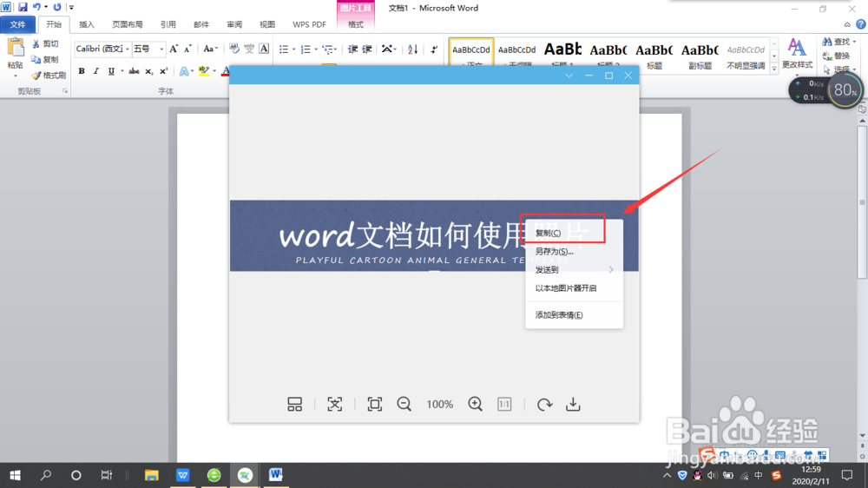Toggle Subscript formatting
Screen dimensions: 868x488
(x=148, y=71)
